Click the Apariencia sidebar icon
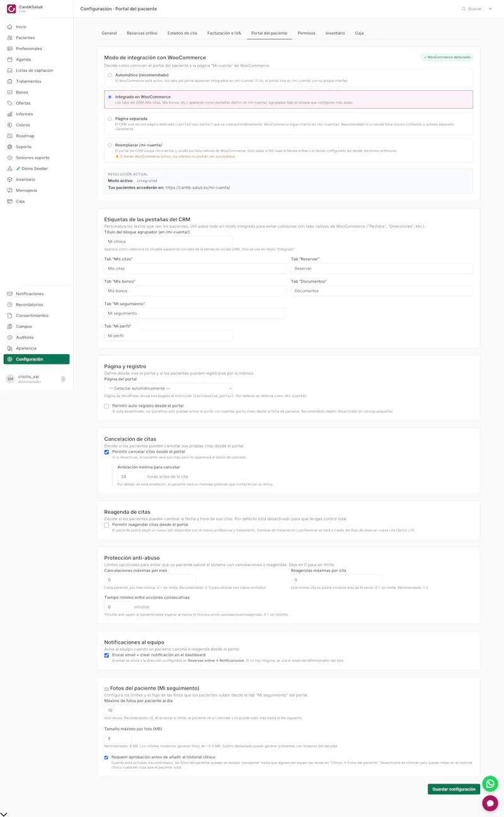Image resolution: width=504 pixels, height=817 pixels. tap(10, 349)
